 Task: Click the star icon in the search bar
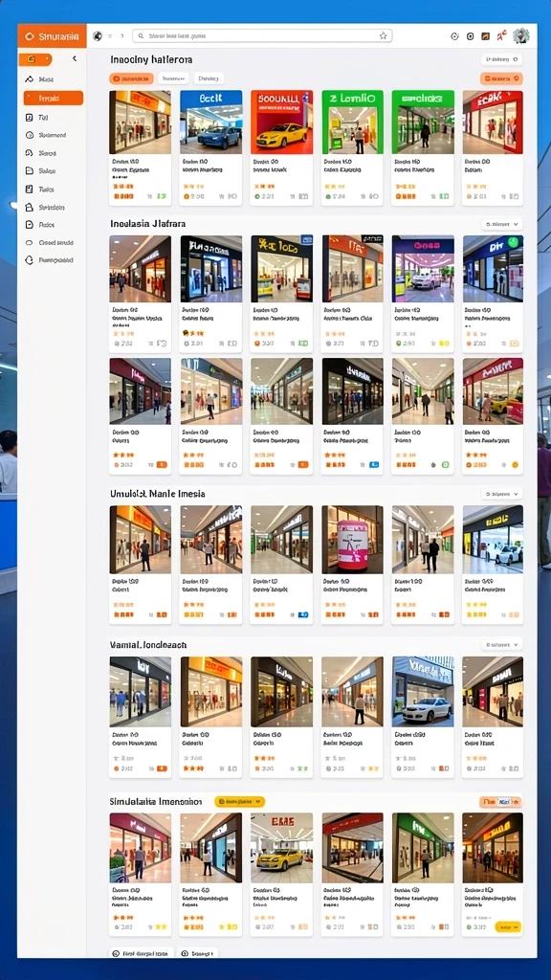[x=383, y=36]
